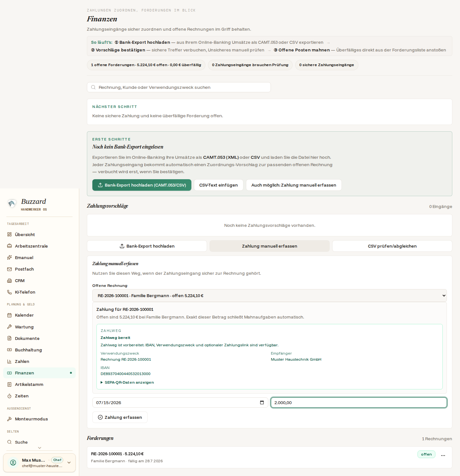Click the Dokumente file icon
This screenshot has width=460, height=476.
pyautogui.click(x=9, y=338)
